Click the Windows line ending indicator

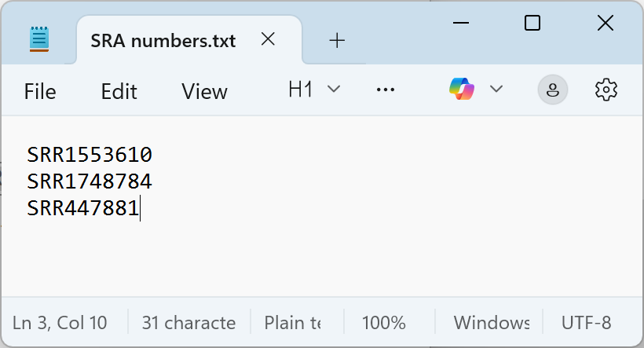[492, 322]
